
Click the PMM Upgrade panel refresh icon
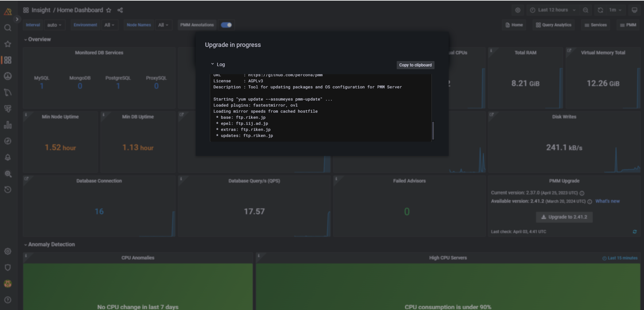click(x=635, y=232)
